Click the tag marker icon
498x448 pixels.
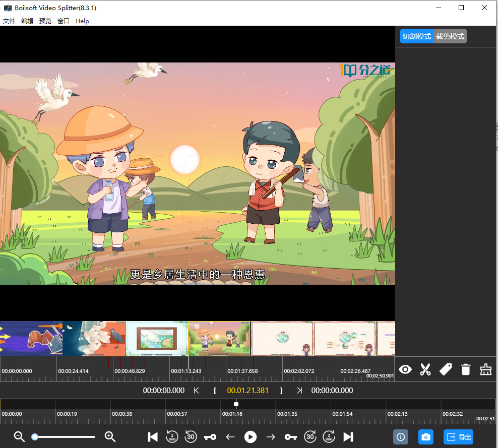click(x=446, y=370)
